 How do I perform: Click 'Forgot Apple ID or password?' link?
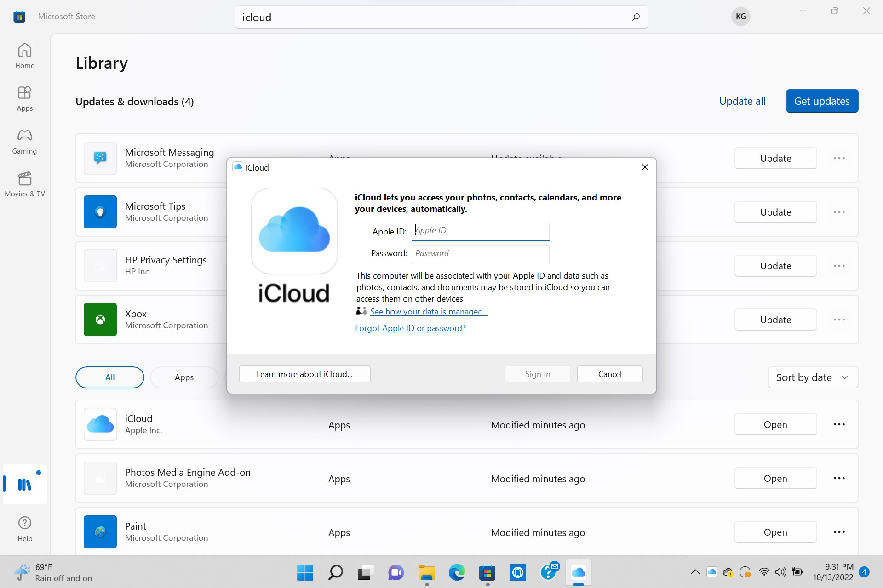click(410, 328)
